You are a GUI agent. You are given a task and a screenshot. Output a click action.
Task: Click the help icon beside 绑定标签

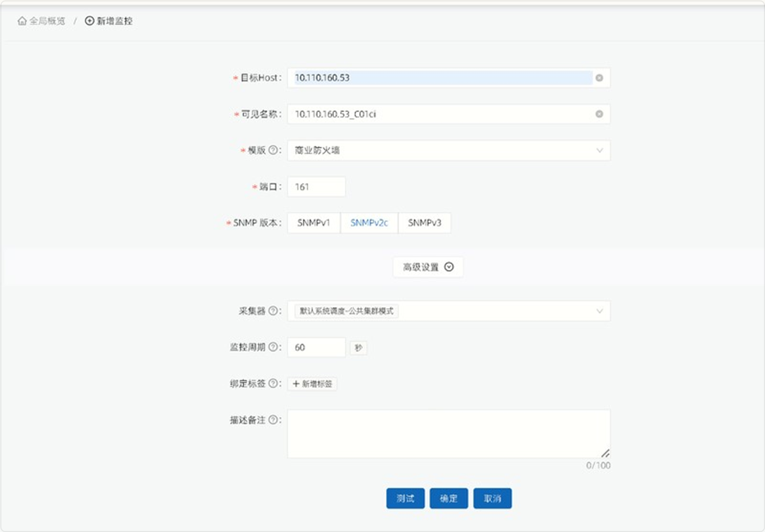click(x=273, y=384)
